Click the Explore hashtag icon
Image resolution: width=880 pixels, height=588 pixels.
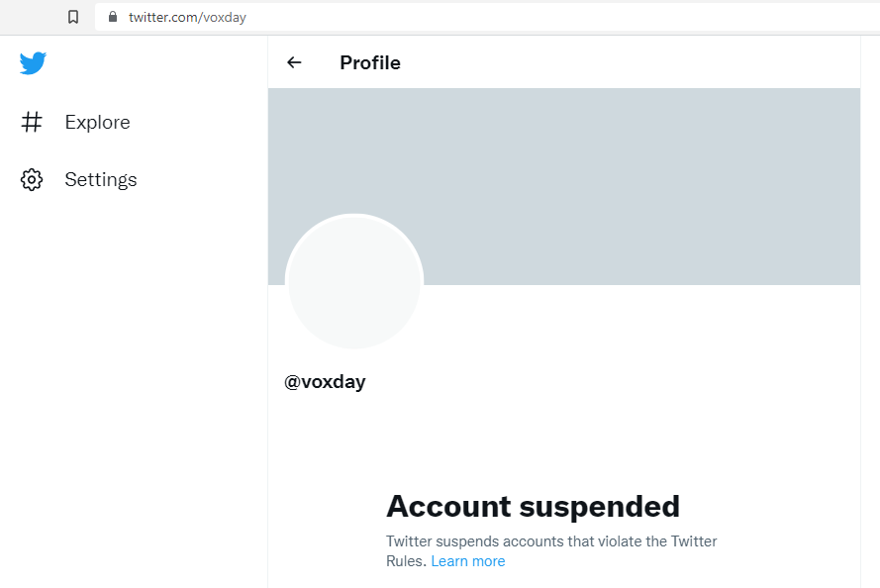pos(32,122)
